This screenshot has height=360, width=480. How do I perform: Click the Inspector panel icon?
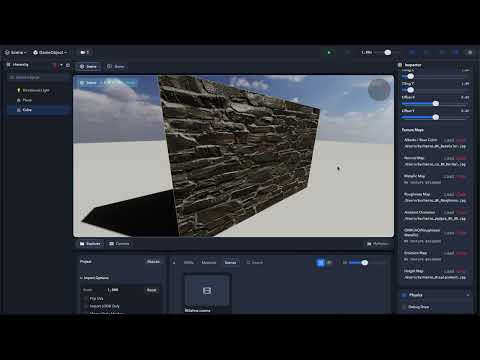[x=400, y=65]
